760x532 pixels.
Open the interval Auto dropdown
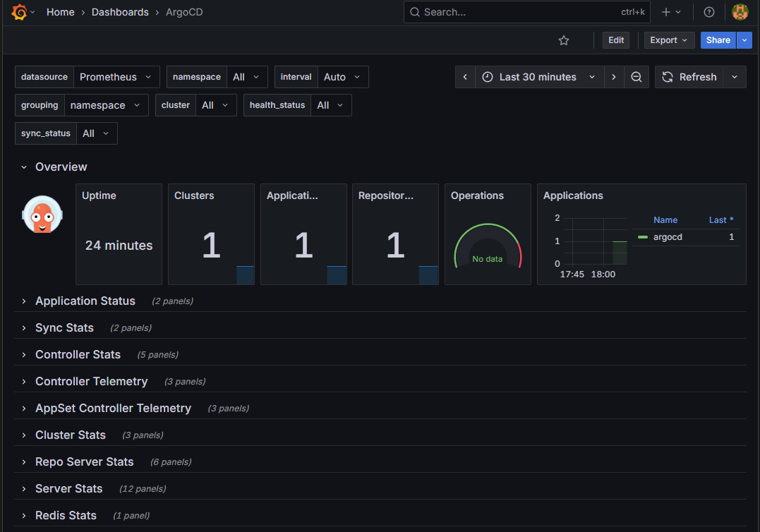(343, 77)
